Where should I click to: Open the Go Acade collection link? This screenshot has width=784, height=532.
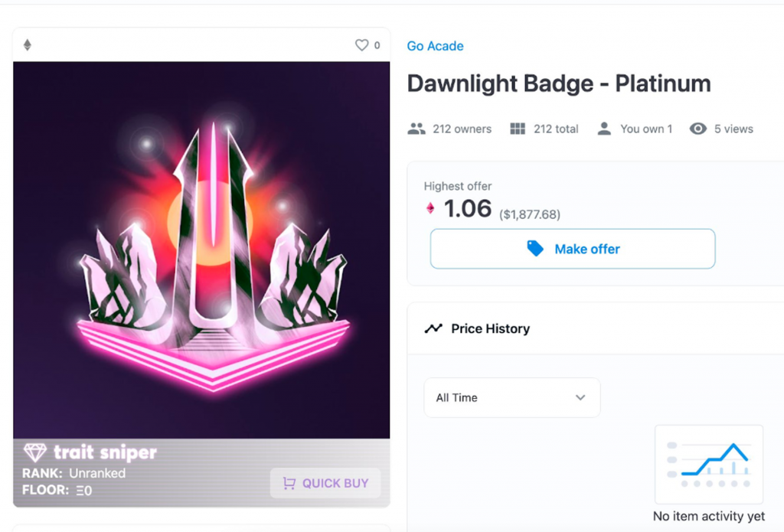pyautogui.click(x=435, y=46)
